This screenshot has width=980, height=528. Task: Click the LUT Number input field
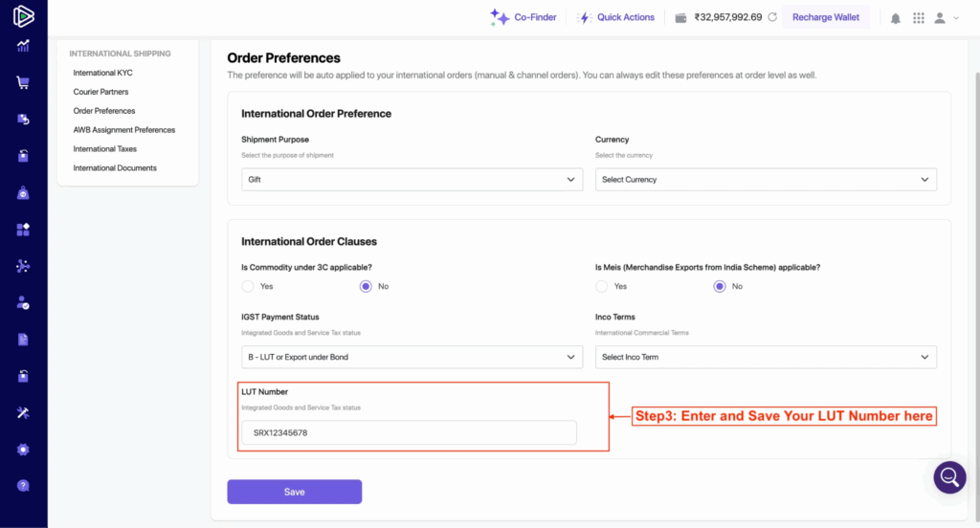point(409,432)
